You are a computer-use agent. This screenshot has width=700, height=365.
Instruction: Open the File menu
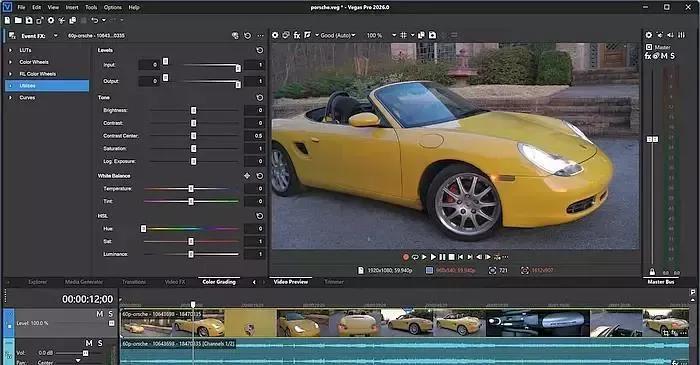pyautogui.click(x=21, y=7)
